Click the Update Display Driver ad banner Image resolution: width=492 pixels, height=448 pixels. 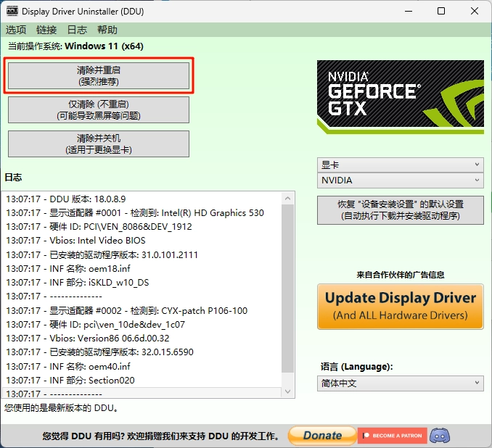pos(400,305)
